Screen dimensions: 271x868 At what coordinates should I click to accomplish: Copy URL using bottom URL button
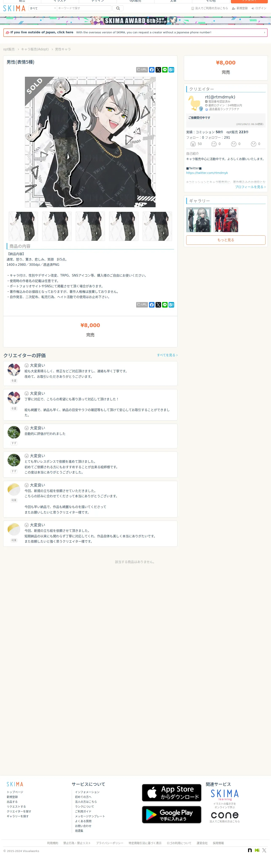[x=142, y=304]
